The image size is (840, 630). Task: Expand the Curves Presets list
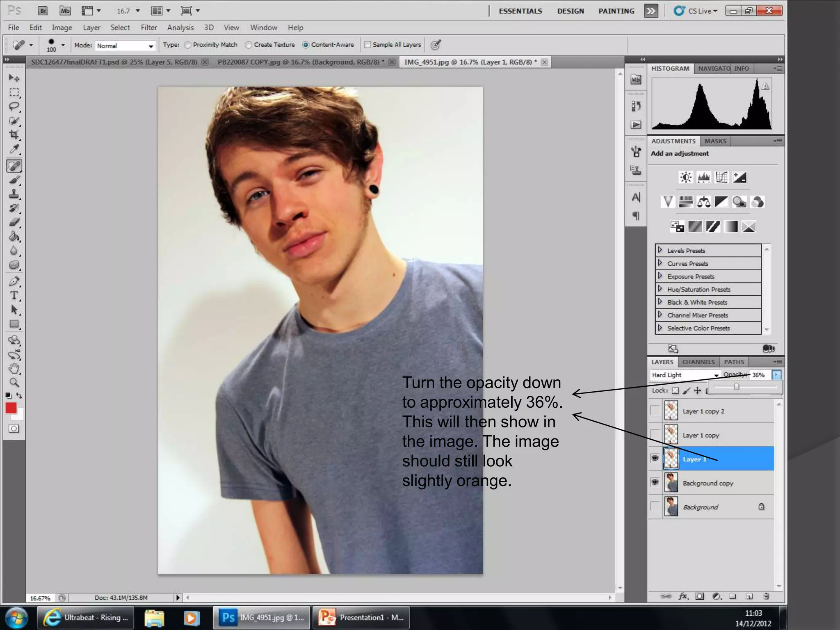pyautogui.click(x=660, y=263)
